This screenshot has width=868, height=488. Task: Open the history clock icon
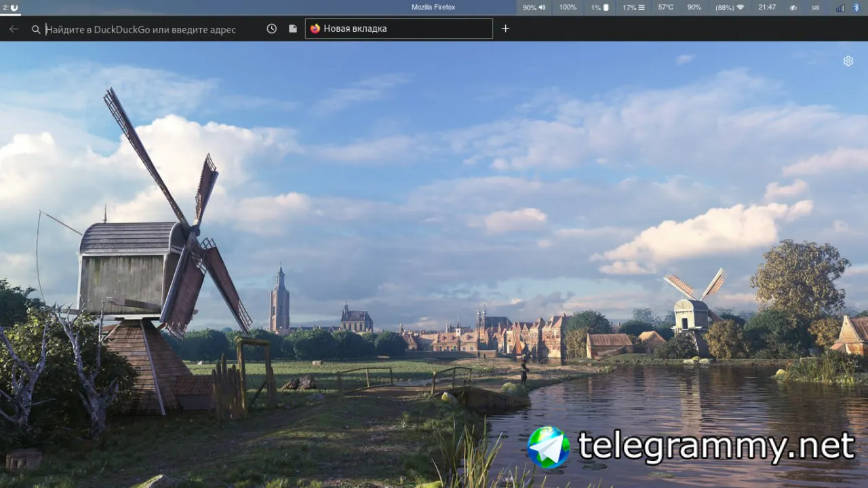[x=271, y=29]
